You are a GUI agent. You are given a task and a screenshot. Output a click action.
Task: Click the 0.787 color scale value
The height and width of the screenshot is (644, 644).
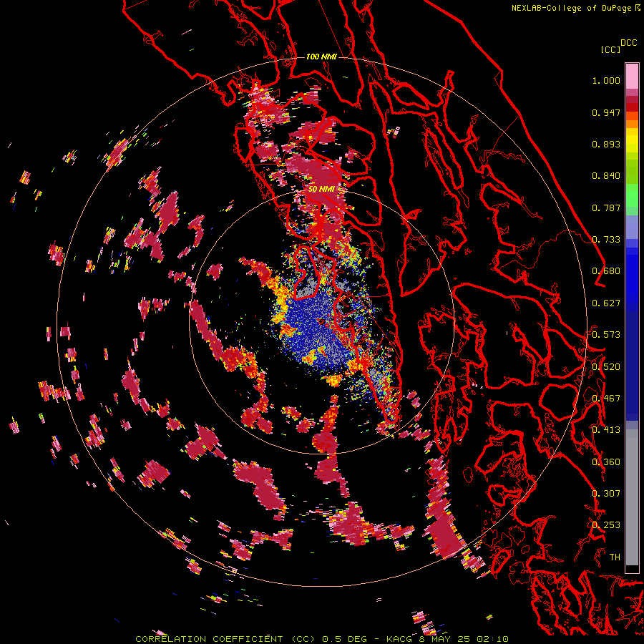tap(606, 208)
